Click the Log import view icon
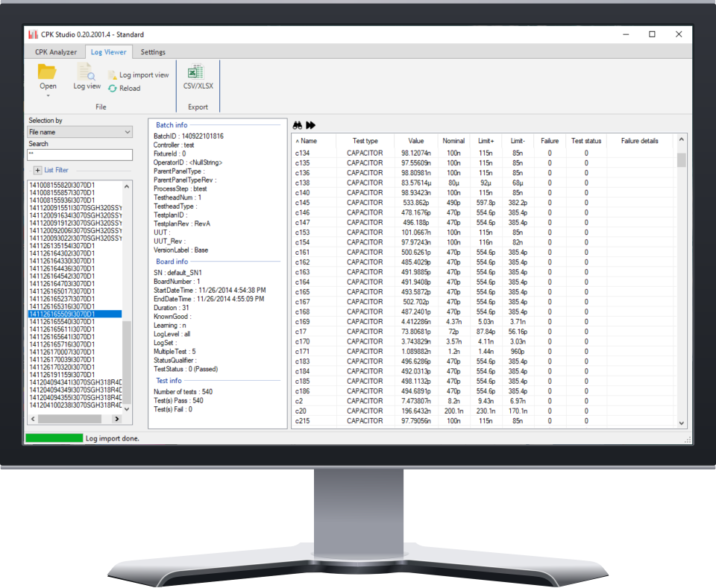Screen dimensions: 716x588 [x=113, y=75]
